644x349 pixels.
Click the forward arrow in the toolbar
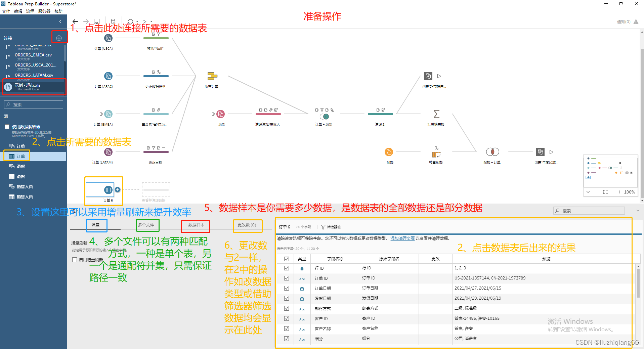(x=86, y=21)
